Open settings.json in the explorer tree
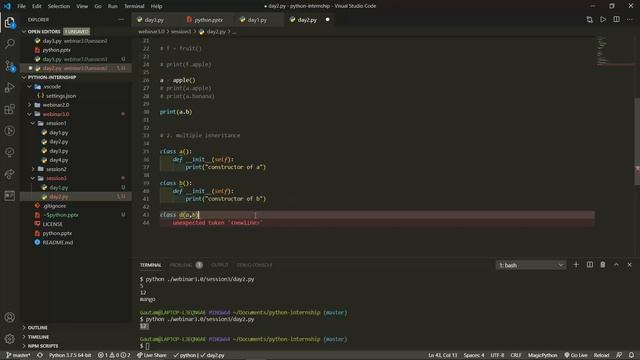Screen dimensions: 640x360 click(61, 96)
